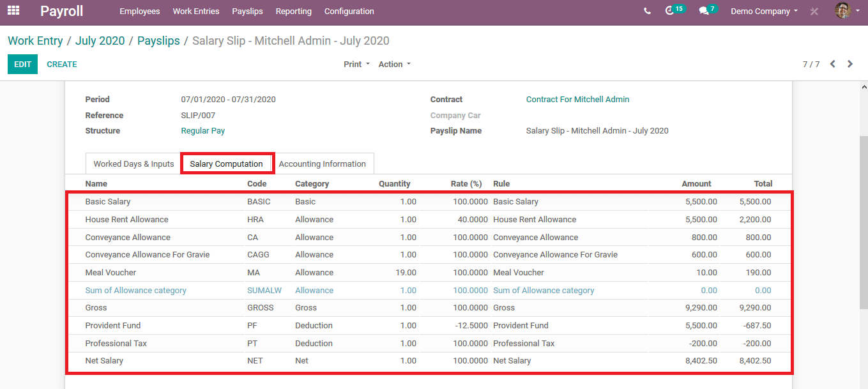Click Sum of Allowance category name cell
This screenshot has width=868, height=389.
pos(136,291)
